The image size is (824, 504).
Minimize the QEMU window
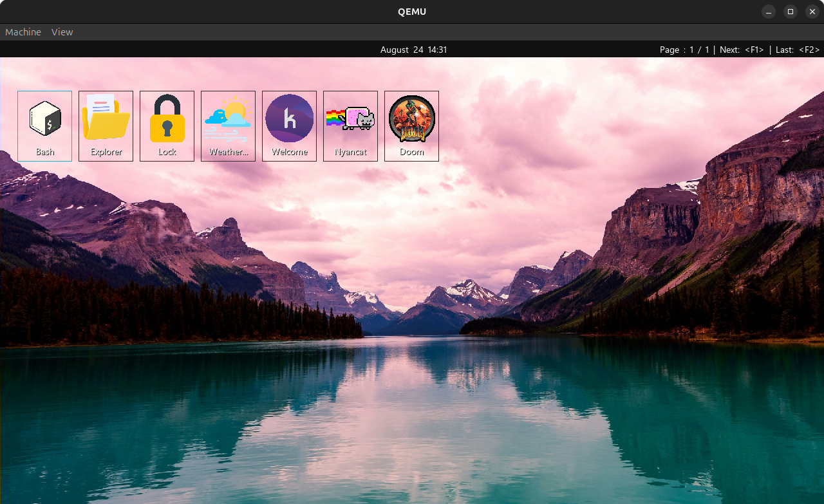click(x=769, y=12)
